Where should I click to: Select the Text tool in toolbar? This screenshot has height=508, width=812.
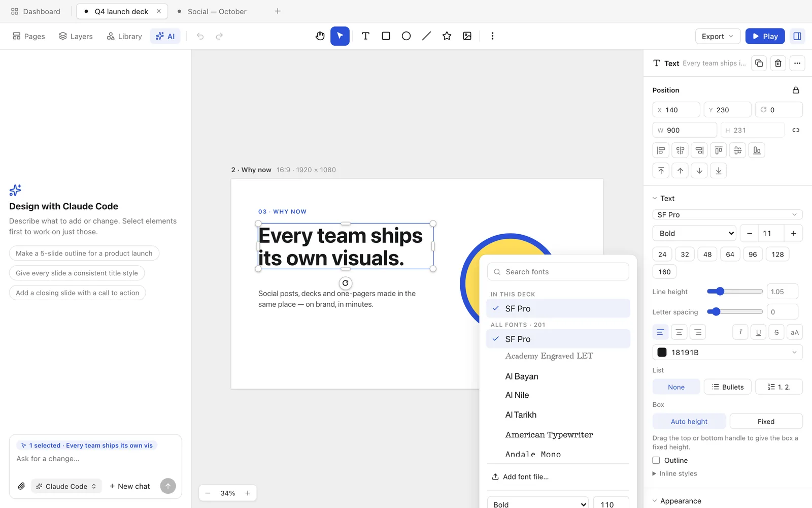365,36
